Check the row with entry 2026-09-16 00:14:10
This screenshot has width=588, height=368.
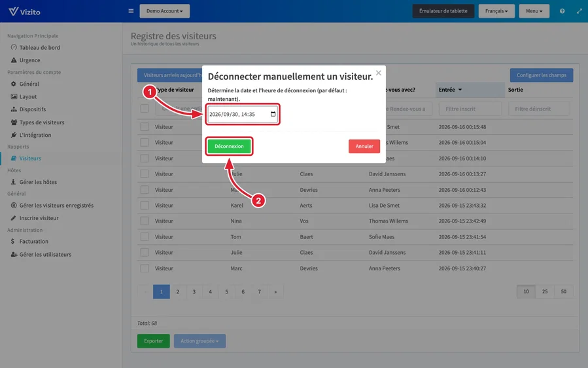click(x=145, y=158)
